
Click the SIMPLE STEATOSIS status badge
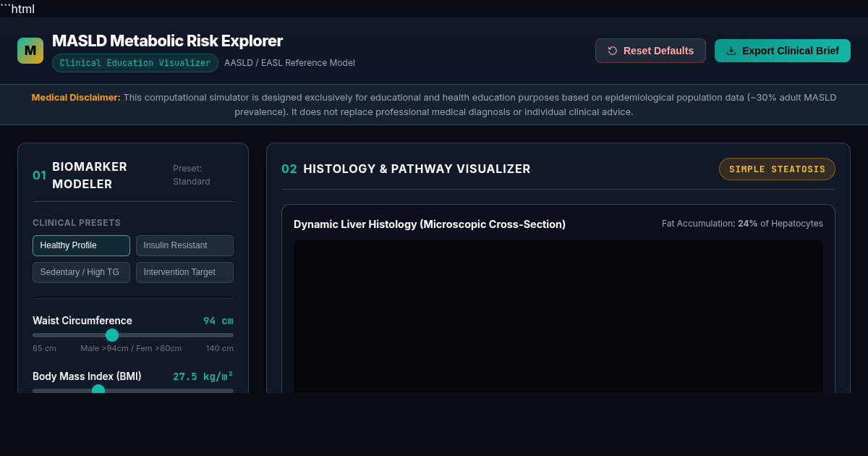tap(777, 169)
